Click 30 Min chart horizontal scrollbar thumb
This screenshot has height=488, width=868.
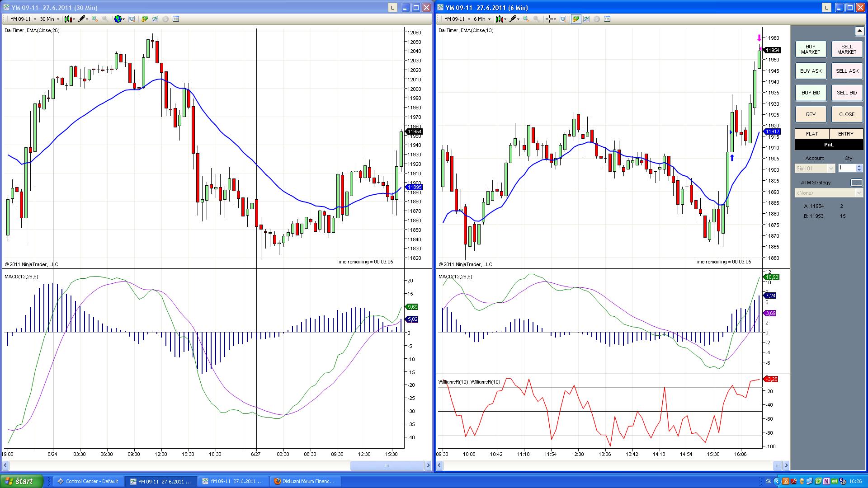387,465
